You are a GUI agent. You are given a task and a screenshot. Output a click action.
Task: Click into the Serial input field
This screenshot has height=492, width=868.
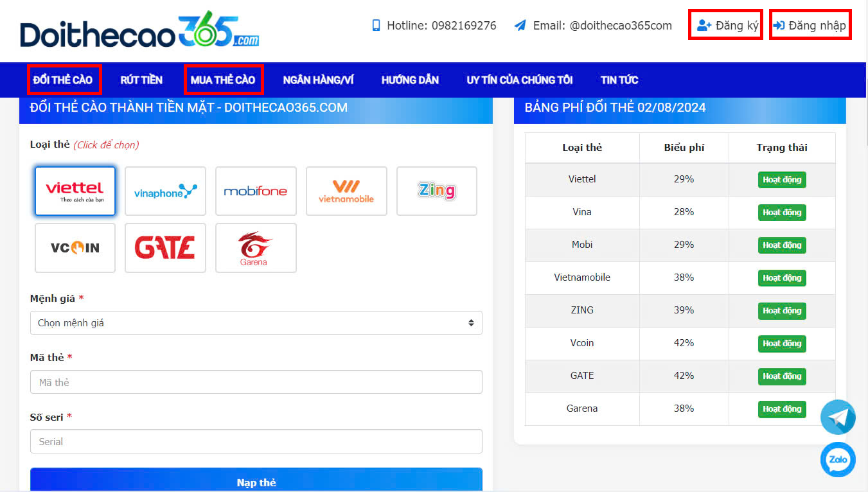(256, 441)
